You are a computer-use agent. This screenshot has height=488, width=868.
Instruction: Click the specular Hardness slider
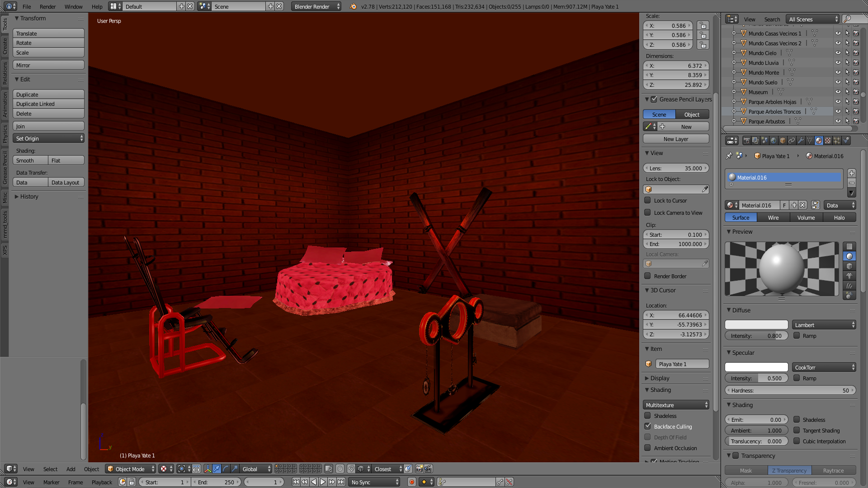790,390
